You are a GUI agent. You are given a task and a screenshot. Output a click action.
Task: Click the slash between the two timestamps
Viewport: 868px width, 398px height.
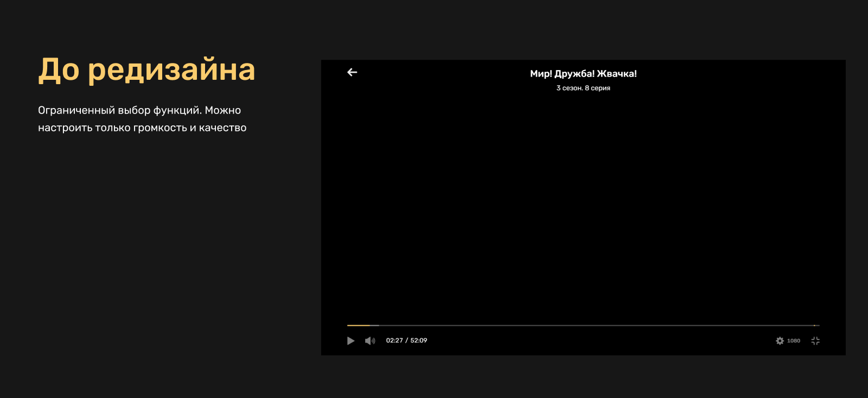(x=406, y=340)
